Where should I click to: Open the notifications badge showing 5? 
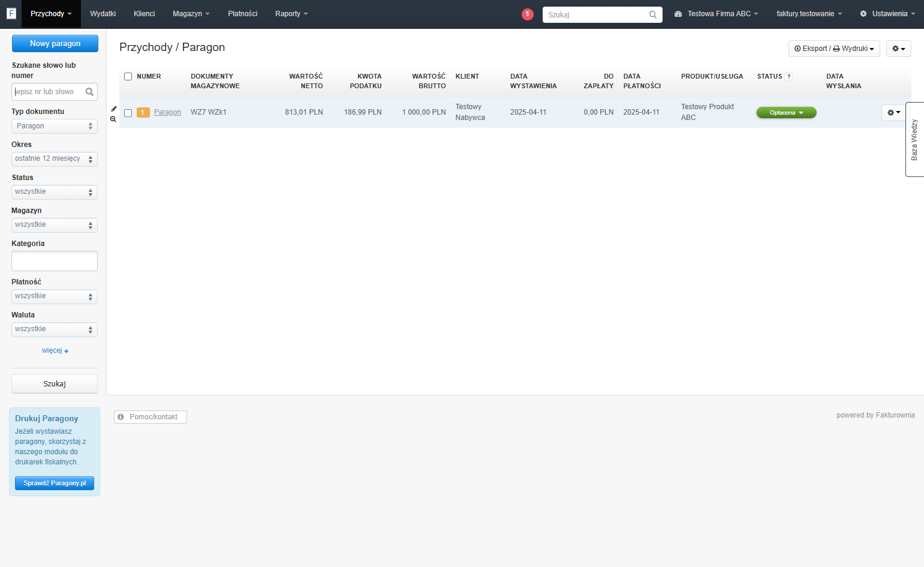[x=528, y=14]
